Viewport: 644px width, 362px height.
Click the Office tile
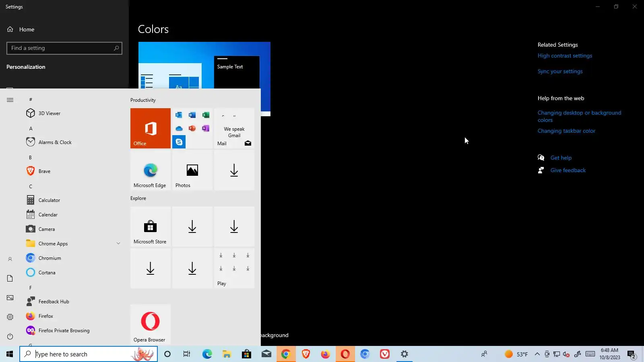coord(151,128)
